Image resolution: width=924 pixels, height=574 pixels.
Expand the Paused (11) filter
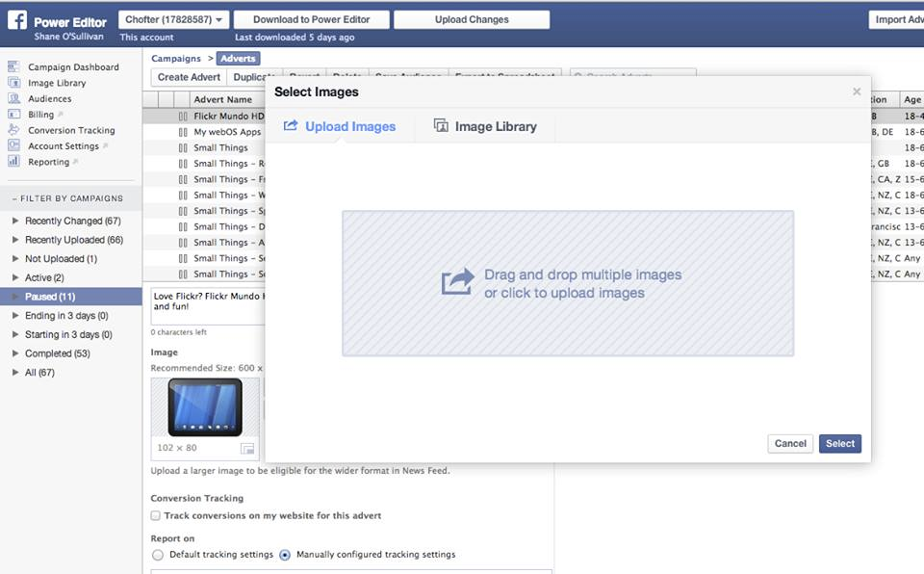[x=15, y=296]
